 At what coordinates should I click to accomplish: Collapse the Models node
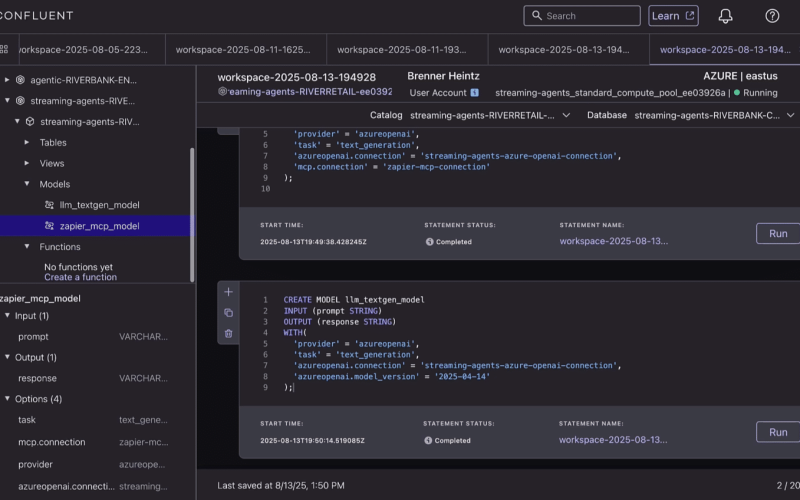coord(27,184)
